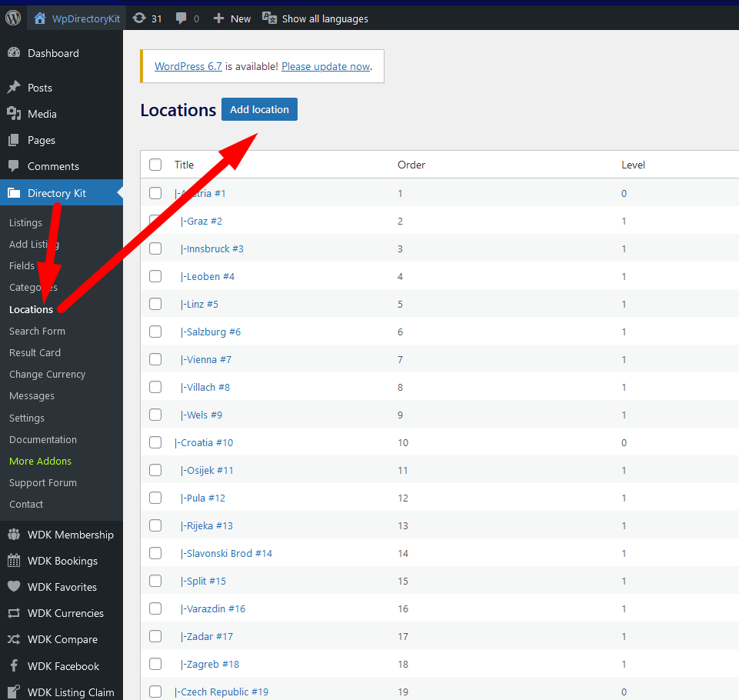
Task: Click the Media icon in sidebar
Action: pyautogui.click(x=14, y=114)
